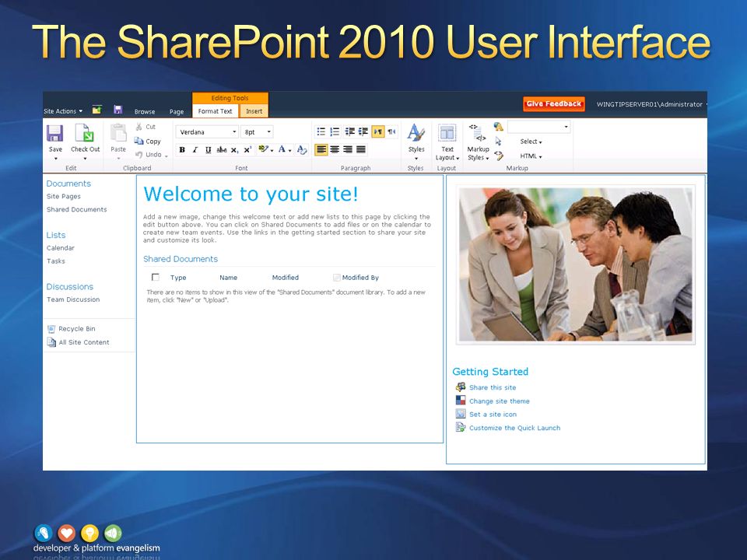Click the Customize the Quick Launch icon
Viewport: 747px width, 560px height.
461,427
